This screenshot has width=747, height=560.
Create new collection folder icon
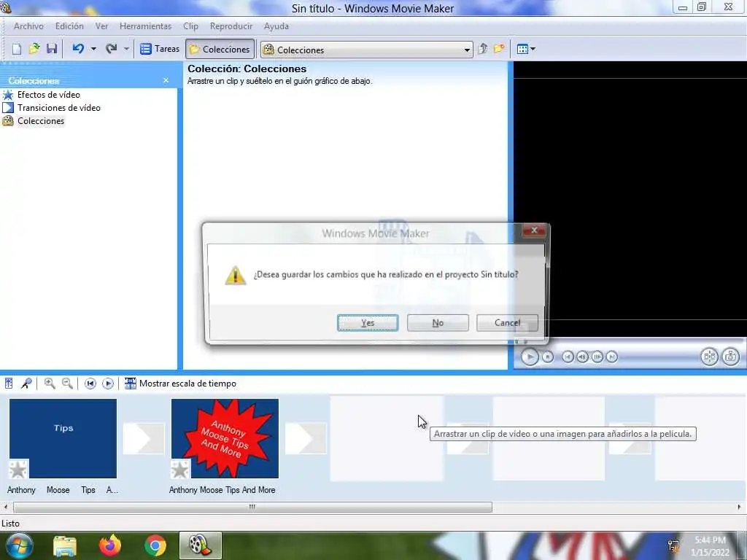pyautogui.click(x=499, y=49)
